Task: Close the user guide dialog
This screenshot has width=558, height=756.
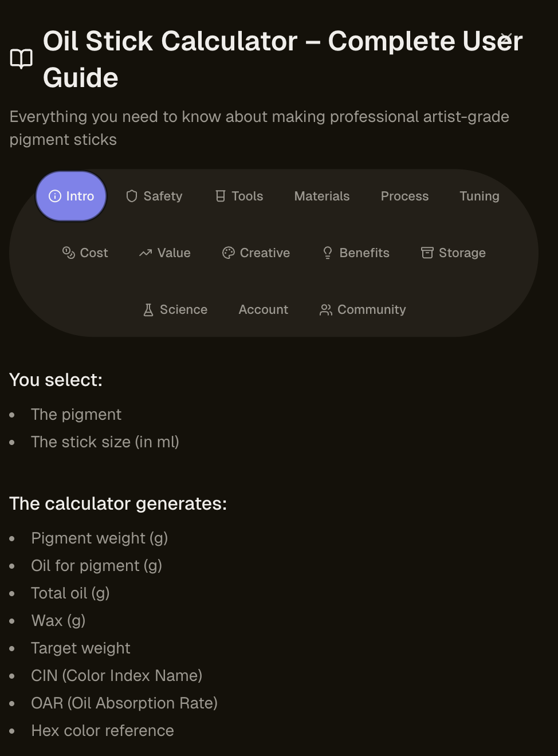Action: (x=506, y=38)
